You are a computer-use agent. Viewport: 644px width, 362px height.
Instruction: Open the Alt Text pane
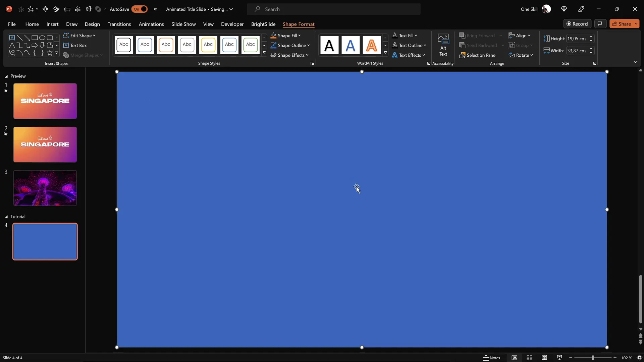[x=443, y=45]
